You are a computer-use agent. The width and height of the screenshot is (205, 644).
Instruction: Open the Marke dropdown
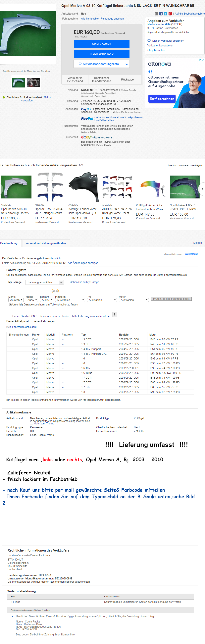(x=16, y=300)
